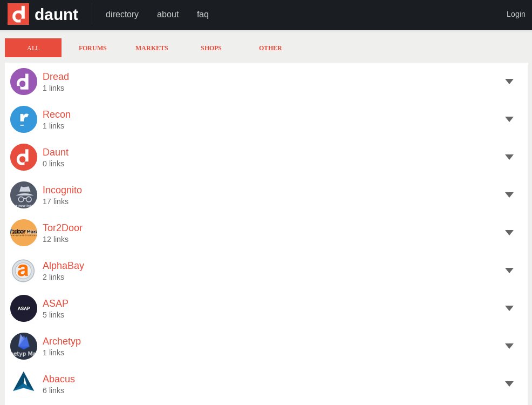The image size is (532, 405).
Task: Open the directory nav item
Action: click(x=122, y=14)
